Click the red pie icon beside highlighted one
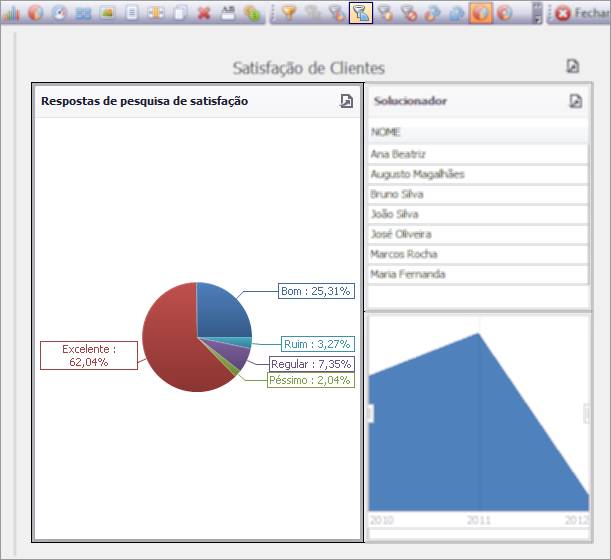Screen dimensions: 611x560 coord(505,13)
